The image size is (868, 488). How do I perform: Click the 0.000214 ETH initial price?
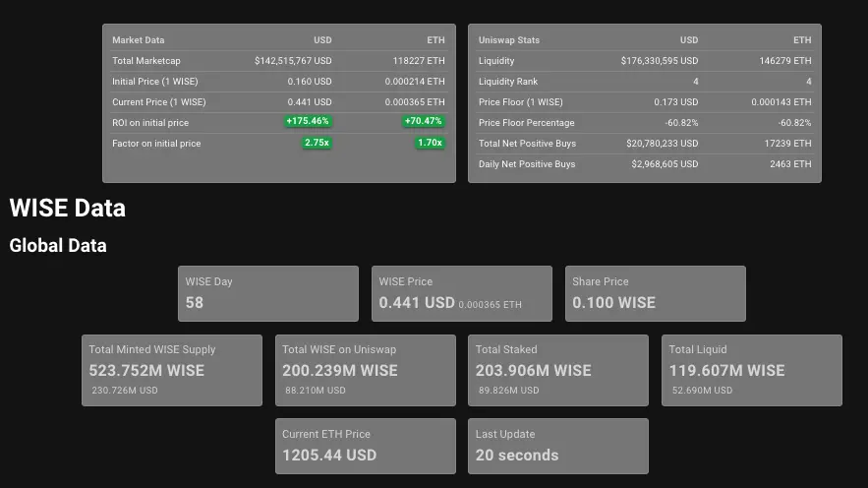point(415,82)
